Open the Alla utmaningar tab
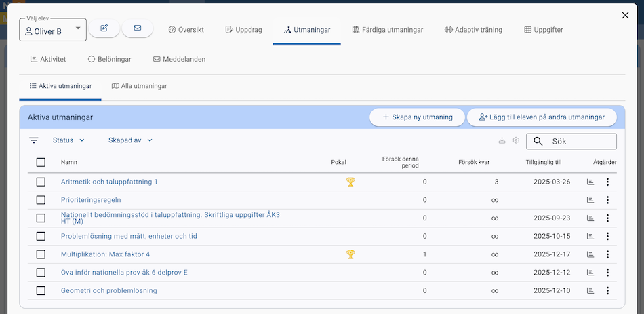The image size is (644, 314). click(x=139, y=86)
